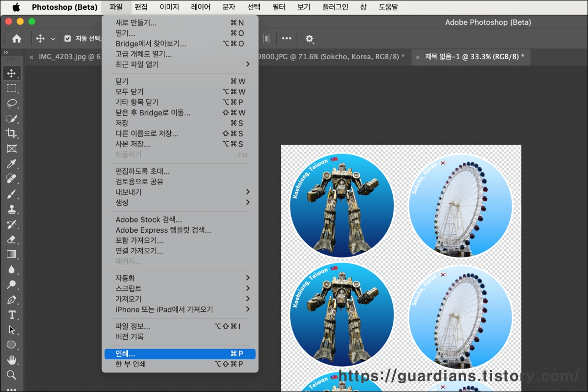
Task: Choose Bridge에서 찾아보기... entry
Action: 180,44
